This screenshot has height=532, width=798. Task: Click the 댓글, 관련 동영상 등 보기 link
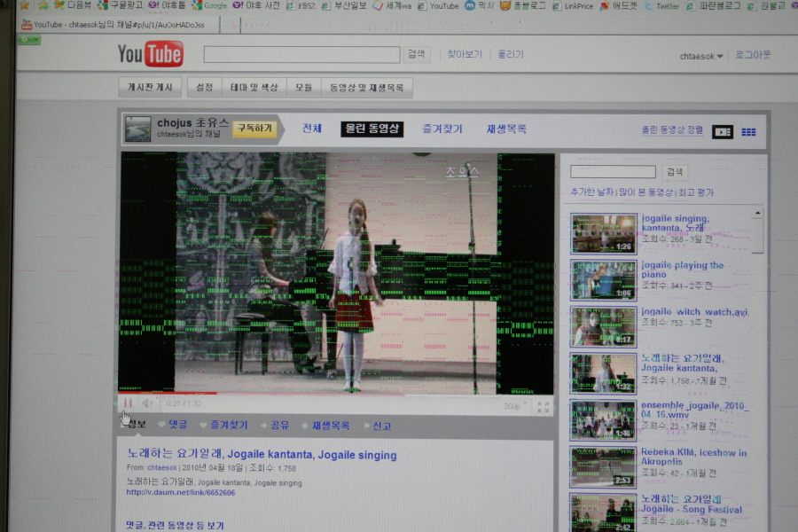click(x=175, y=525)
